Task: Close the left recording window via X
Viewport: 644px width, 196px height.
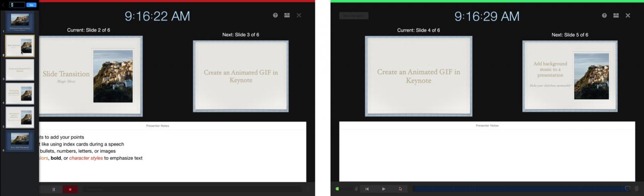Action: [299, 16]
